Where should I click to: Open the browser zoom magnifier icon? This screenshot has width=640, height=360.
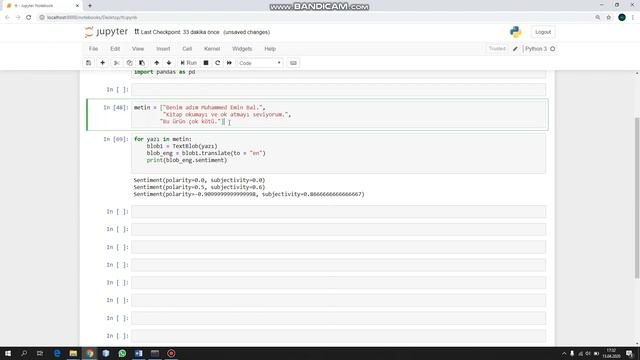[x=598, y=17]
